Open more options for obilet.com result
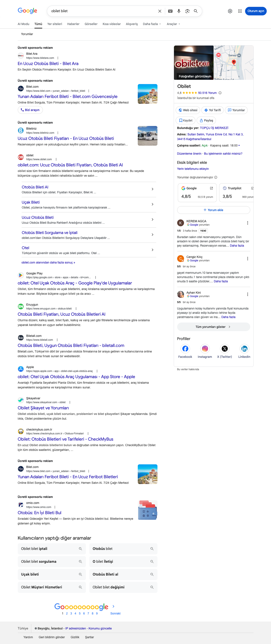 click(56, 159)
